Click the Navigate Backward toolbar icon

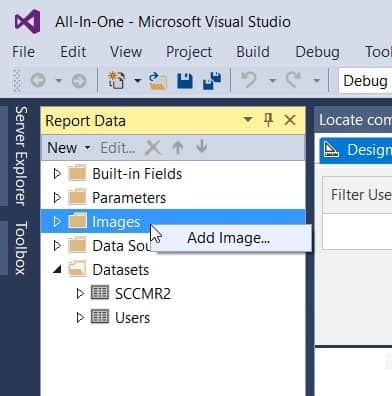click(x=38, y=80)
